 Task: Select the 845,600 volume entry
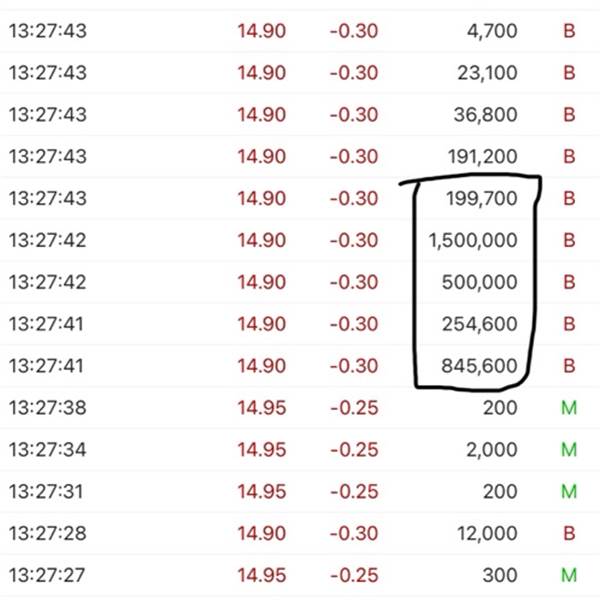480,366
